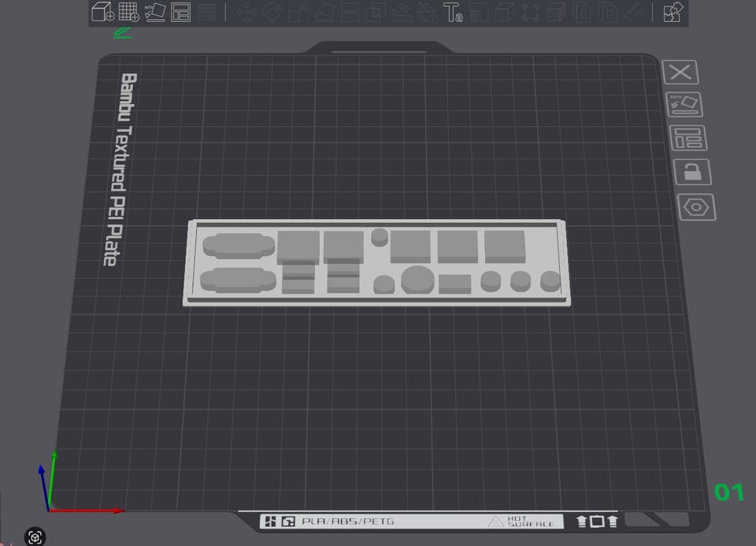756x546 pixels.
Task: Open the Assembly view puzzle icon
Action: click(673, 12)
